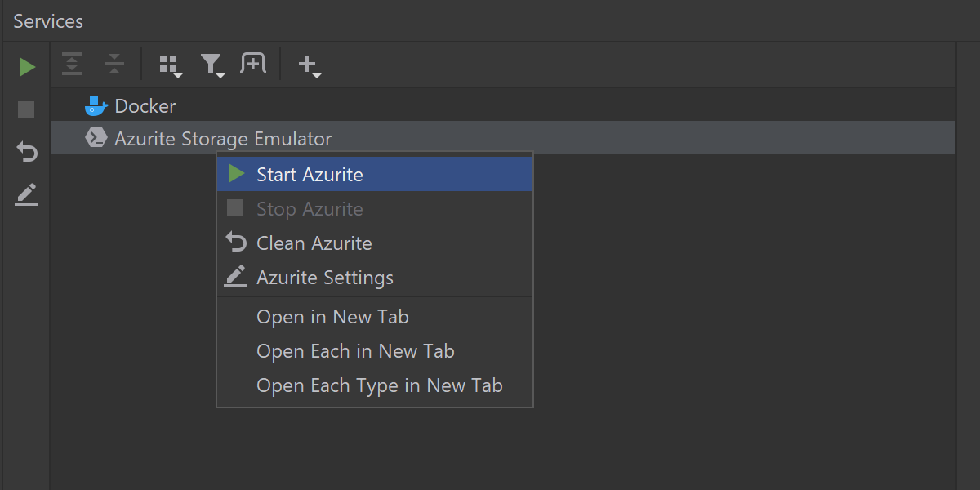Click the Docker whale icon

(x=96, y=105)
